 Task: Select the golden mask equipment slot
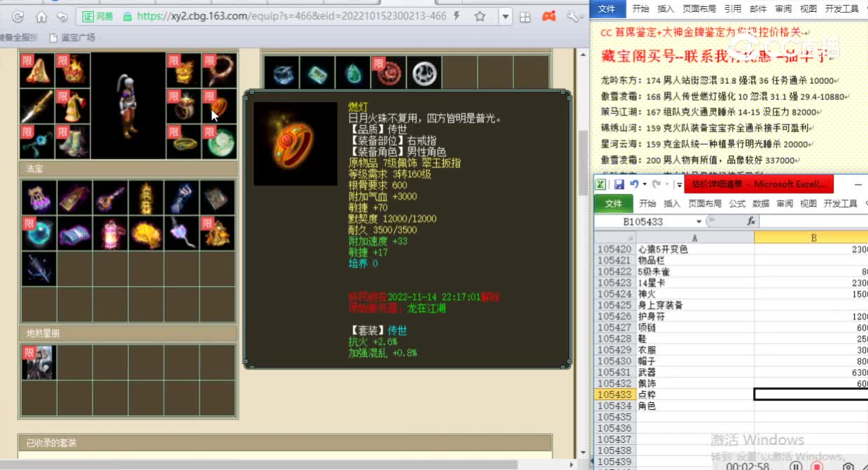point(184,71)
